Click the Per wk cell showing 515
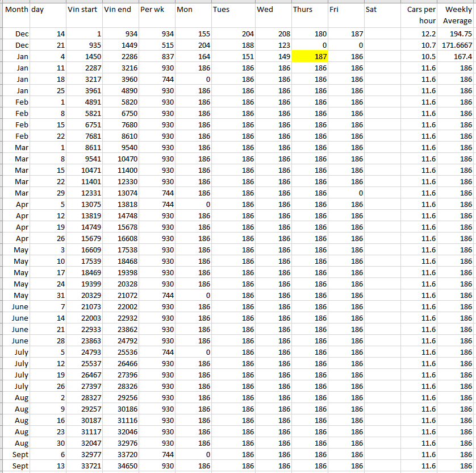Viewport: 476px width, 473px height. [x=157, y=45]
